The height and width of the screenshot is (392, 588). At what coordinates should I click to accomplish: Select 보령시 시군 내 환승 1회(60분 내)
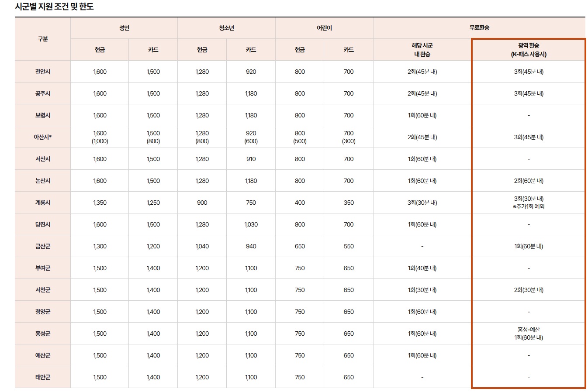pos(422,115)
